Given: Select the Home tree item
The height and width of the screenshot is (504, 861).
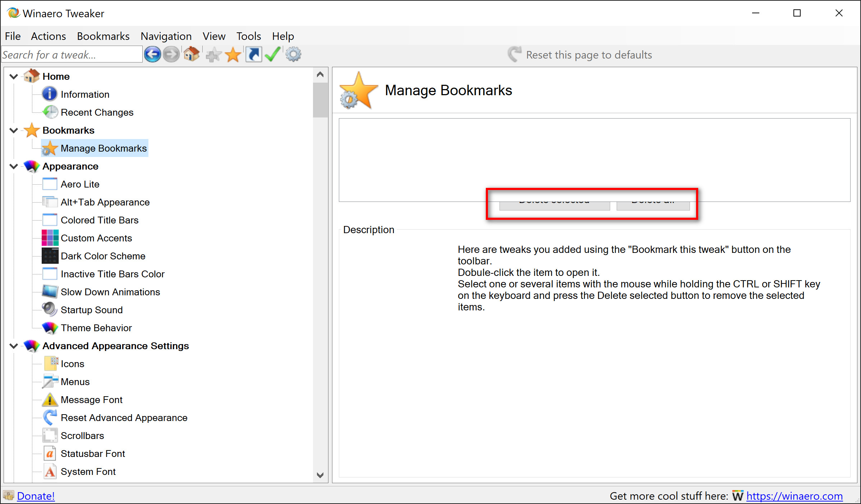Looking at the screenshot, I should tap(56, 76).
